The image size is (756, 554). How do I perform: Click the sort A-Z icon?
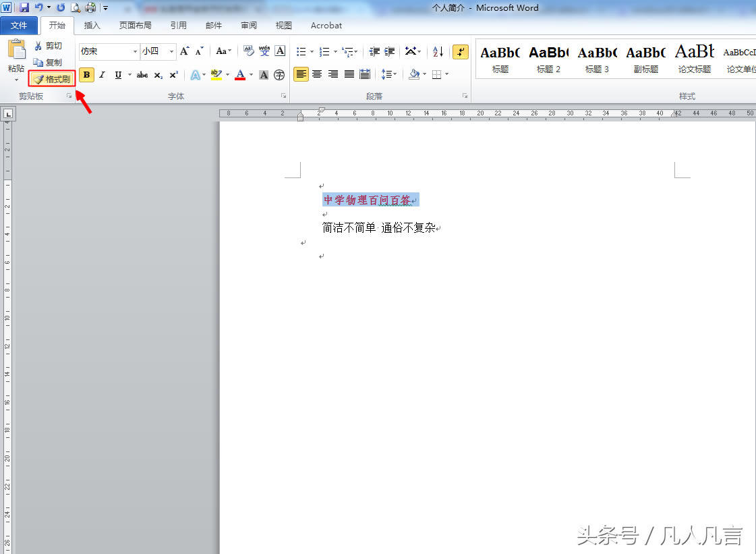tap(438, 52)
